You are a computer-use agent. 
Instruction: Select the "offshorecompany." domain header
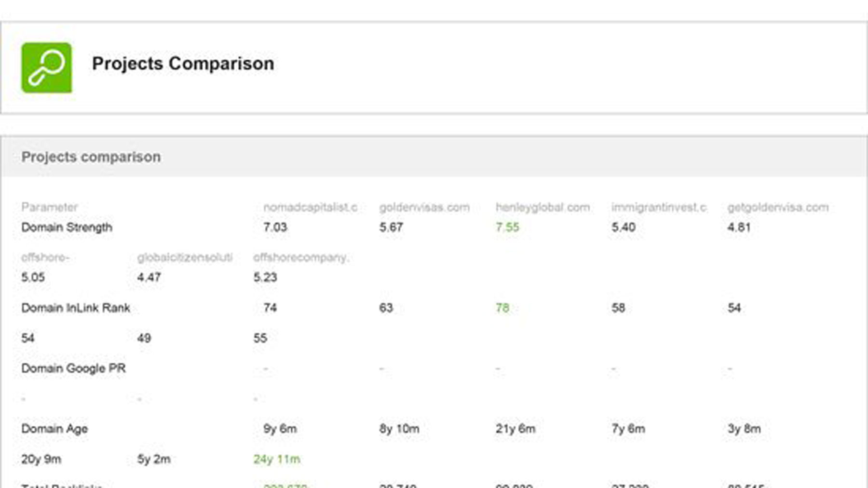pyautogui.click(x=301, y=258)
